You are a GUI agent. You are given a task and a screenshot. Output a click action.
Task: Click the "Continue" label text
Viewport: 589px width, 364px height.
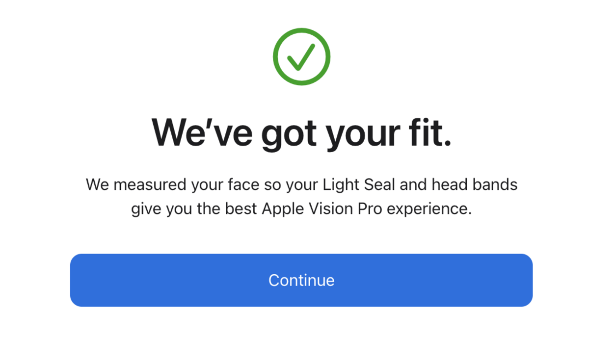pos(301,280)
